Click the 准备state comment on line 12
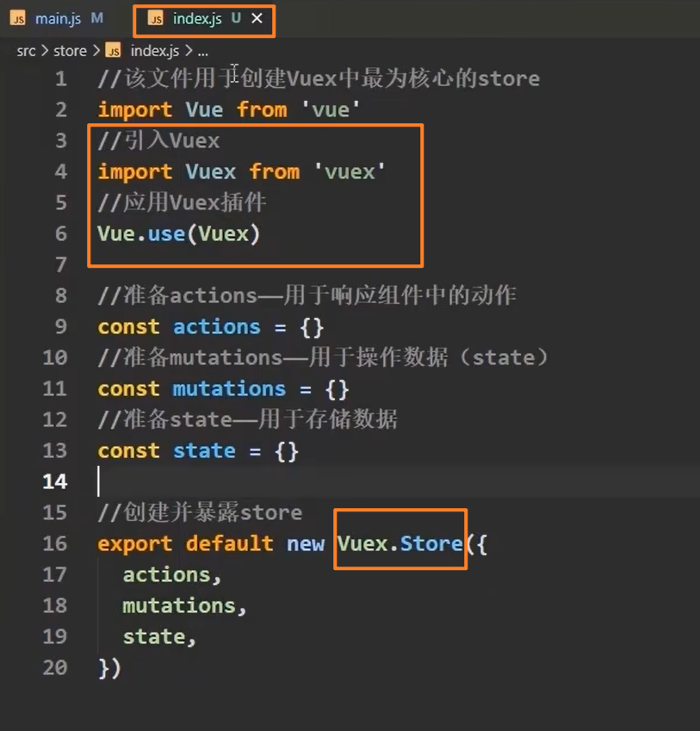The height and width of the screenshot is (731, 700). (x=247, y=419)
